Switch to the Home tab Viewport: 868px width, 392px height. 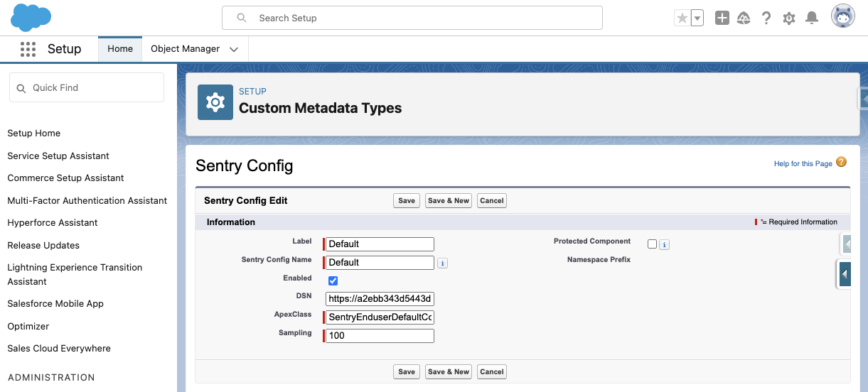pos(120,49)
